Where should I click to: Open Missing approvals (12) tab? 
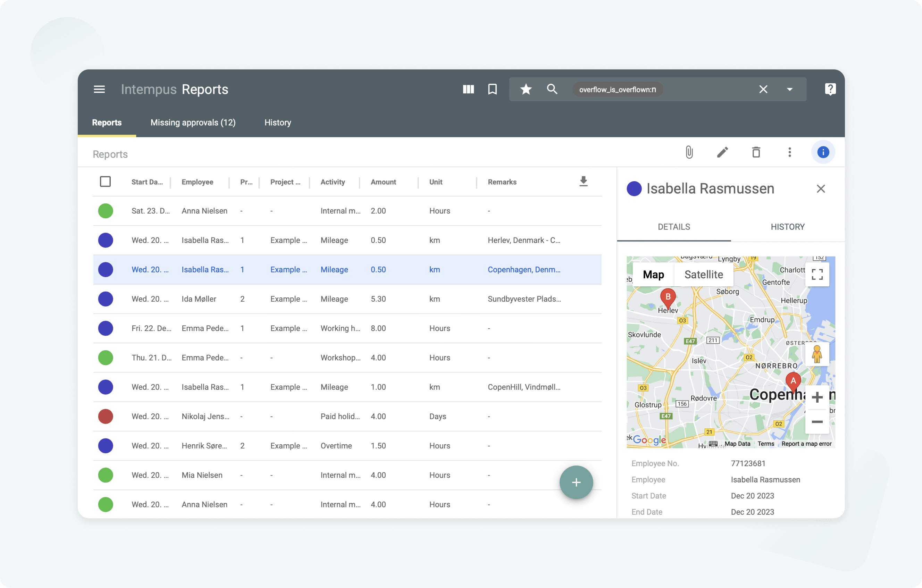(x=193, y=123)
